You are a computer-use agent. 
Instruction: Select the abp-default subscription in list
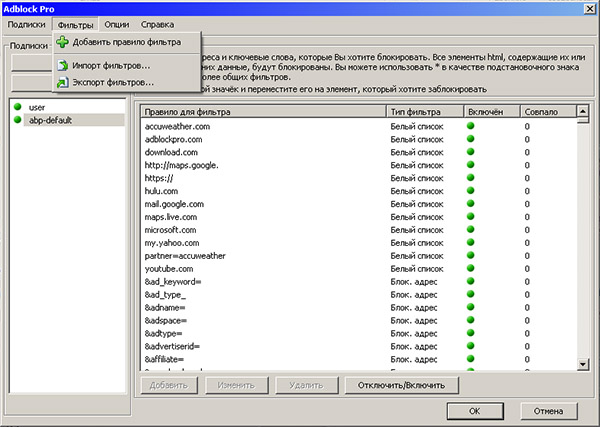tap(50, 120)
